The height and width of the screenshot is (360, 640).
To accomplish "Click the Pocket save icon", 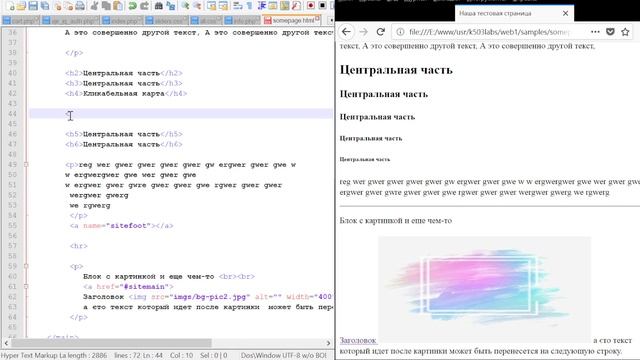I will pos(610,31).
